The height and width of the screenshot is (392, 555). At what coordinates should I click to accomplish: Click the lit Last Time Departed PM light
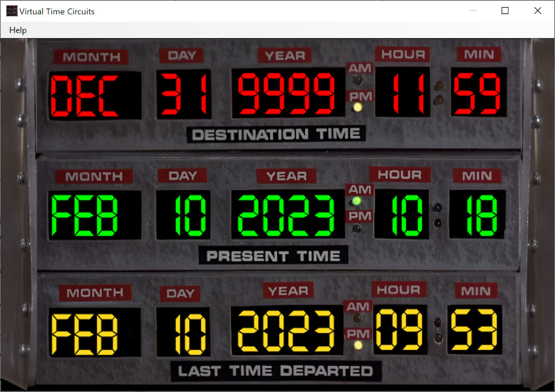tap(358, 345)
